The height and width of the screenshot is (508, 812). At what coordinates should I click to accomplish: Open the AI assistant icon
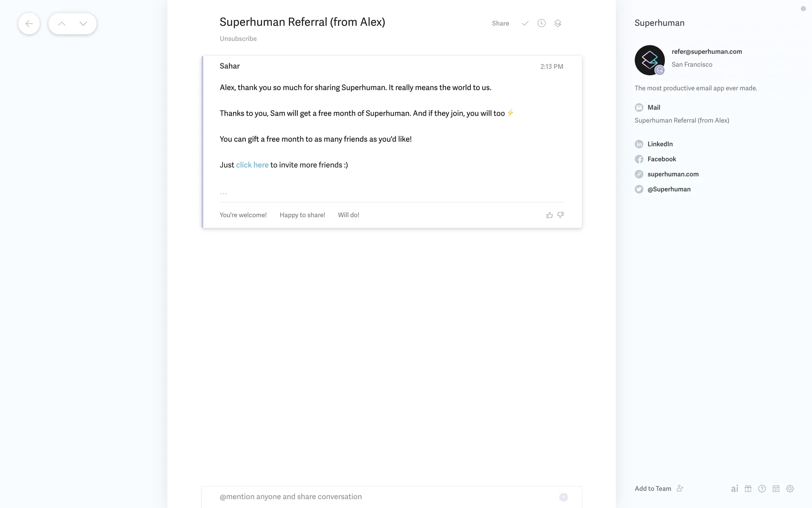coord(735,489)
